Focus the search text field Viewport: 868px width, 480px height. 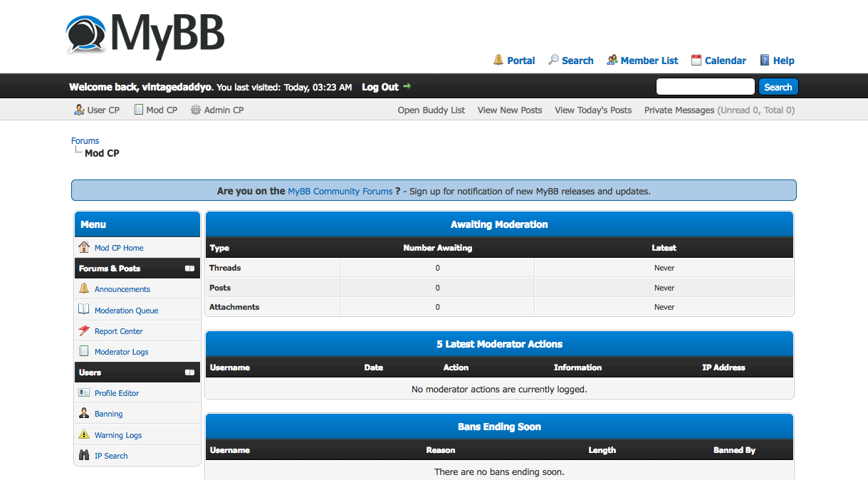click(x=704, y=87)
